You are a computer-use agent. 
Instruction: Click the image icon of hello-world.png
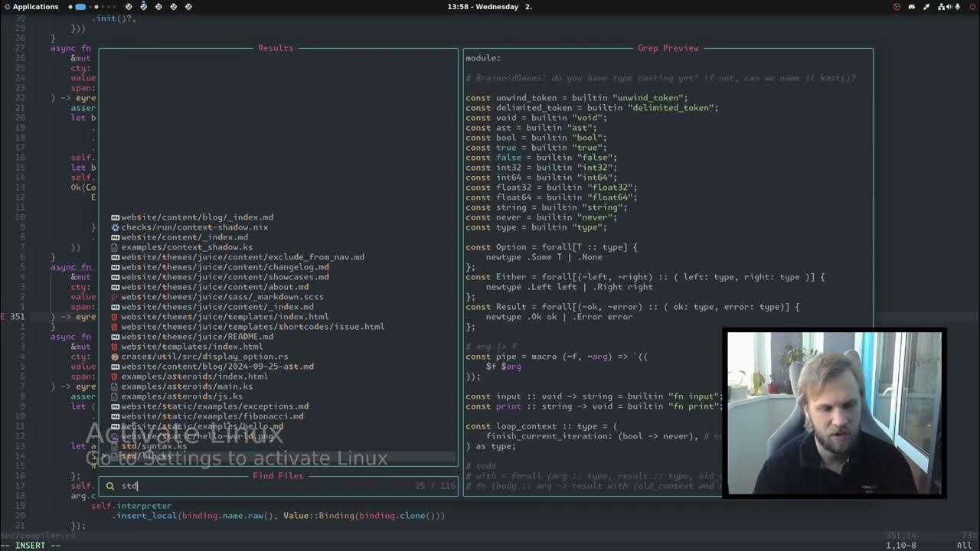(115, 436)
